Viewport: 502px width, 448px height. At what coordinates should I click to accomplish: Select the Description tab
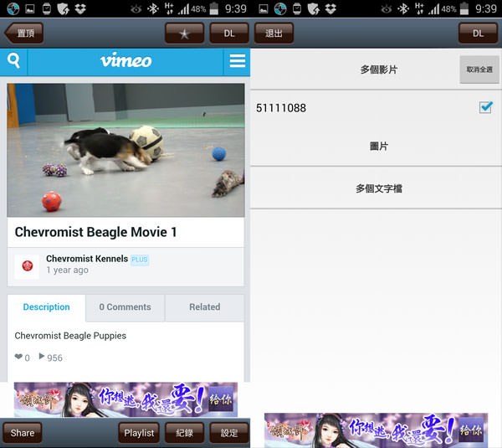(46, 307)
